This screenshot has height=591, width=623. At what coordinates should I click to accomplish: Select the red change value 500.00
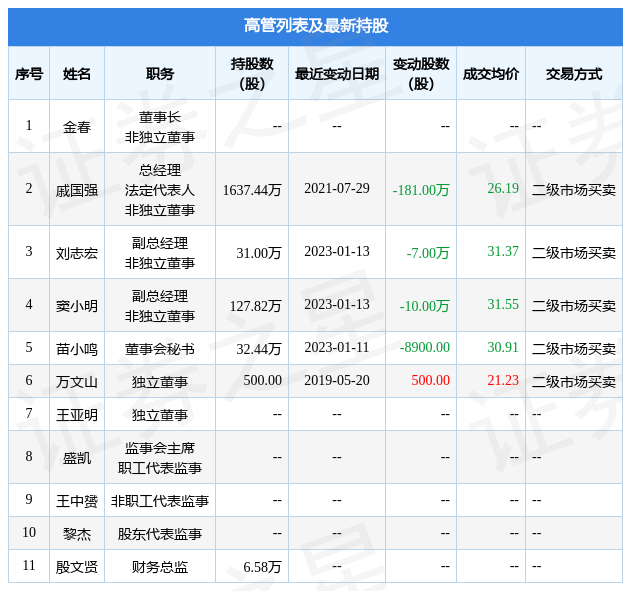click(x=430, y=380)
